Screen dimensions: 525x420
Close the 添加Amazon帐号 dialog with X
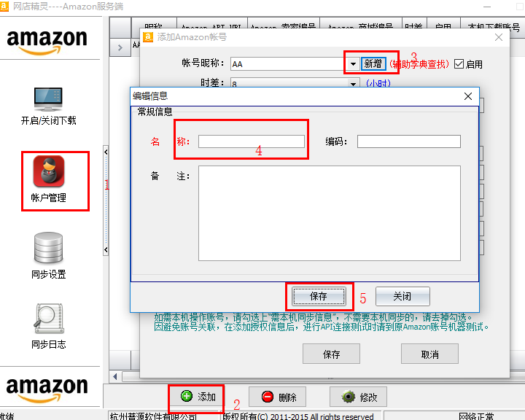click(499, 37)
